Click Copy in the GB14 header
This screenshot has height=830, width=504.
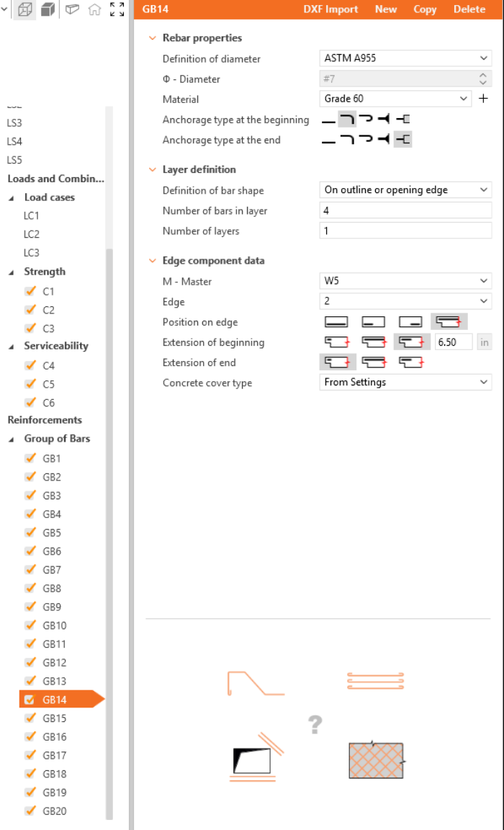(425, 9)
